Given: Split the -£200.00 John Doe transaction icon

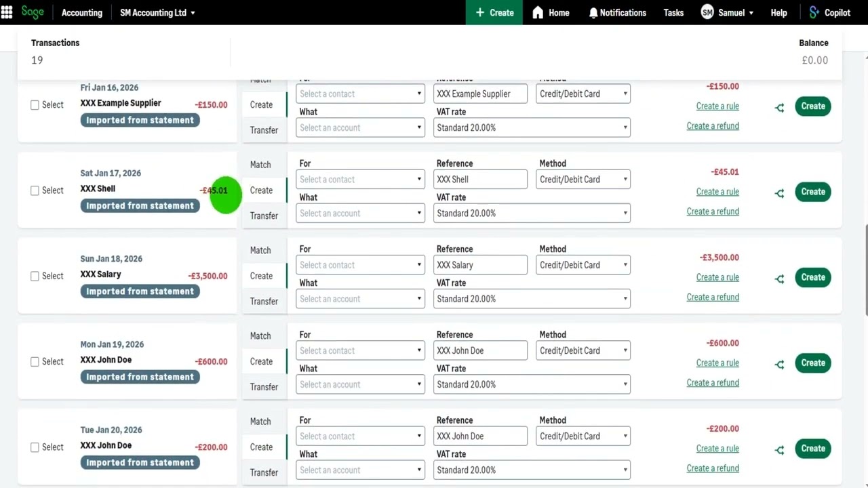Looking at the screenshot, I should (780, 449).
